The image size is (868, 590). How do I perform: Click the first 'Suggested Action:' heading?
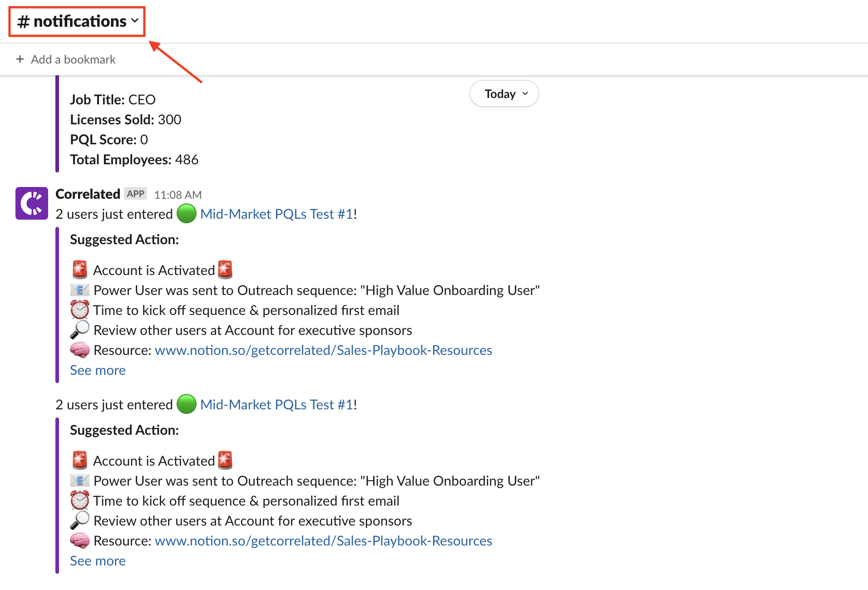pyautogui.click(x=124, y=239)
